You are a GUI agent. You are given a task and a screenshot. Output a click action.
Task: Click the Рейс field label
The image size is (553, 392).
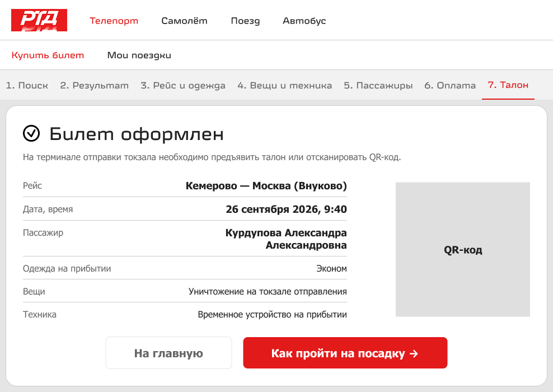[32, 185]
